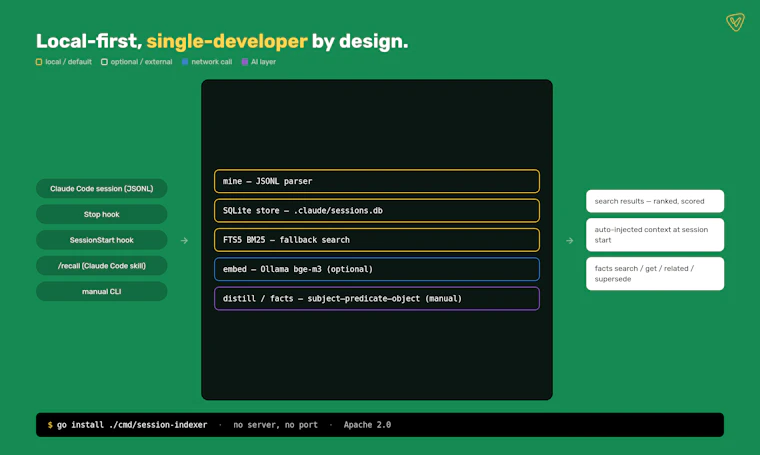Click the go install ./cmd/session-indexer command
The height and width of the screenshot is (455, 760).
click(132, 425)
